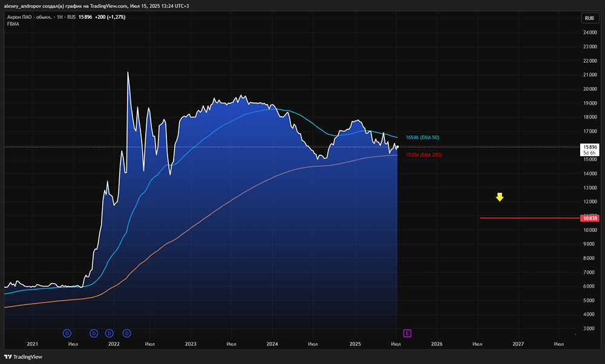The height and width of the screenshot is (364, 605).
Task: Click the price spike peak near 21000
Action: coord(128,73)
